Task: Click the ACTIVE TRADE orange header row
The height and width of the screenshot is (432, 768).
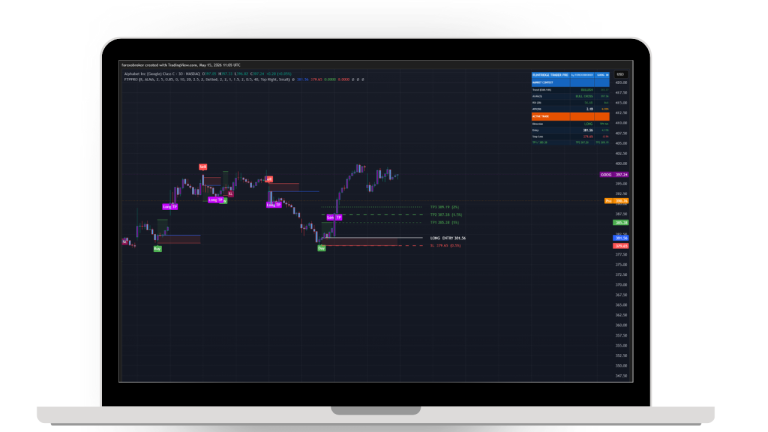Action: pyautogui.click(x=571, y=117)
